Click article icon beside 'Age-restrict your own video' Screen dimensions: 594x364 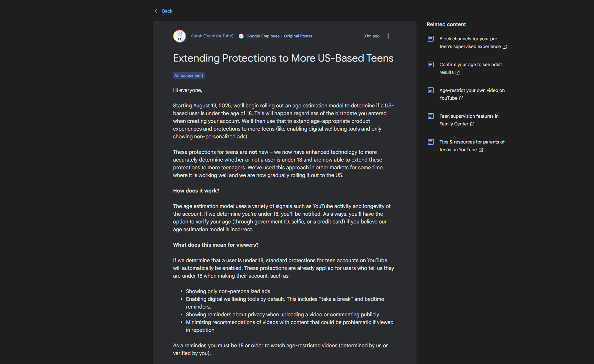click(x=431, y=90)
